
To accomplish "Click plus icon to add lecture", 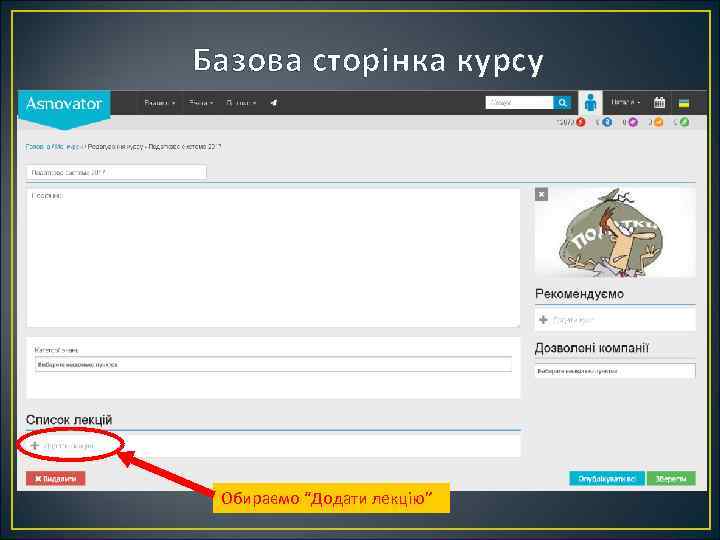I will point(34,445).
